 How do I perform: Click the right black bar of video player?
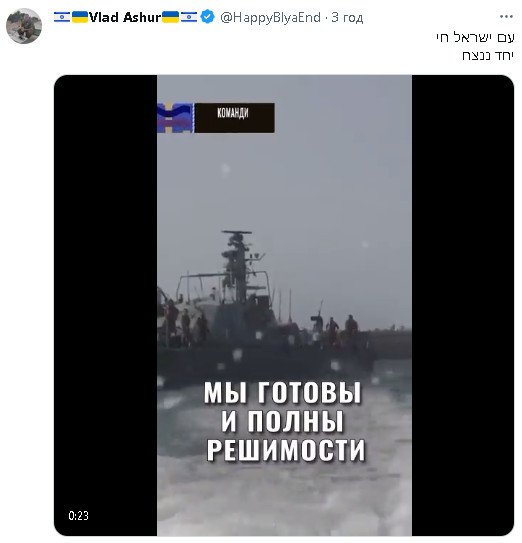pos(463,305)
